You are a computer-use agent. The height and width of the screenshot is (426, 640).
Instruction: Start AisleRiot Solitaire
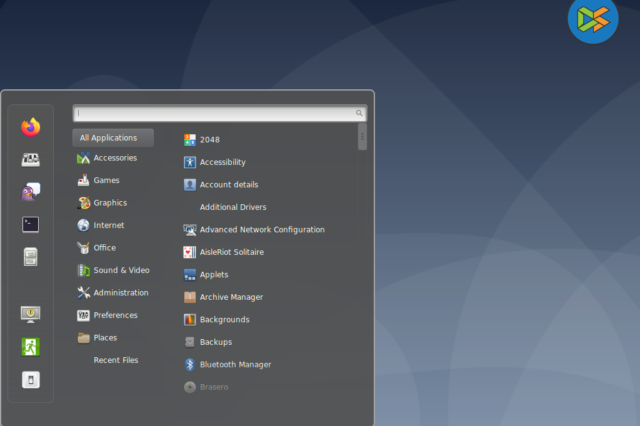(231, 252)
